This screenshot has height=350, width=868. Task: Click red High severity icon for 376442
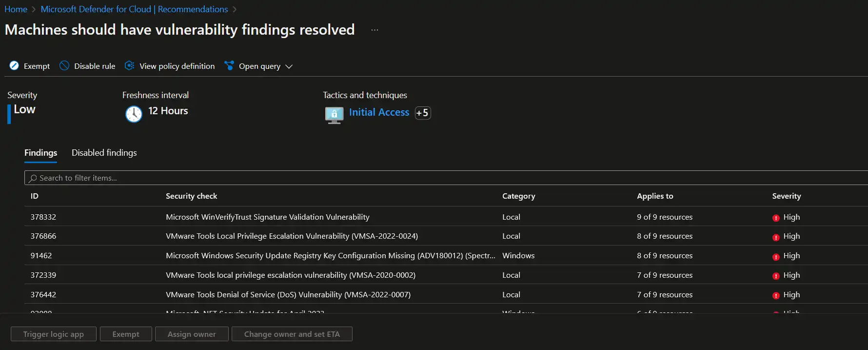point(776,295)
